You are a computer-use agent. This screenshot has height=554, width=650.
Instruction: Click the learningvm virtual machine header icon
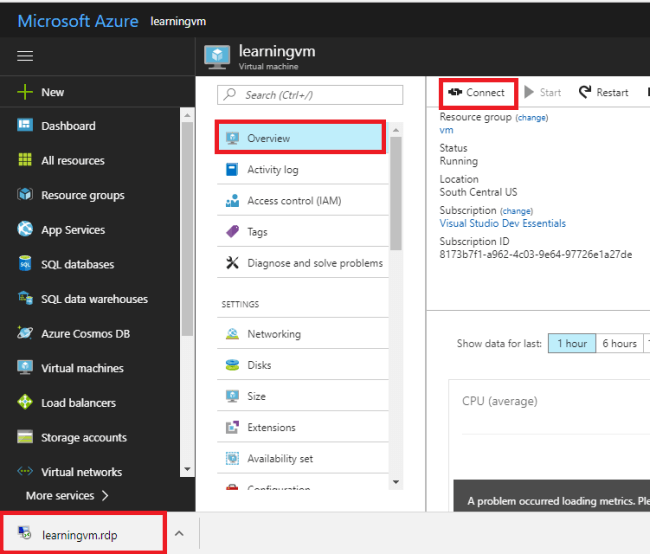[x=217, y=57]
